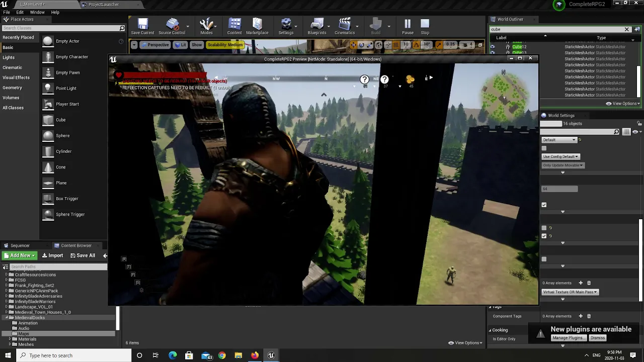Select the Player Start actor icon
This screenshot has width=644, height=362.
click(48, 104)
